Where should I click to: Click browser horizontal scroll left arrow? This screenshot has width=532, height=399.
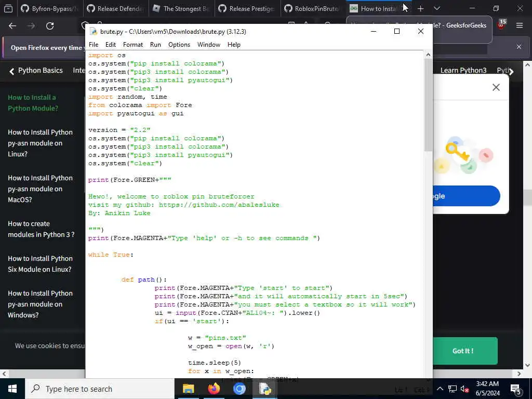[4, 374]
